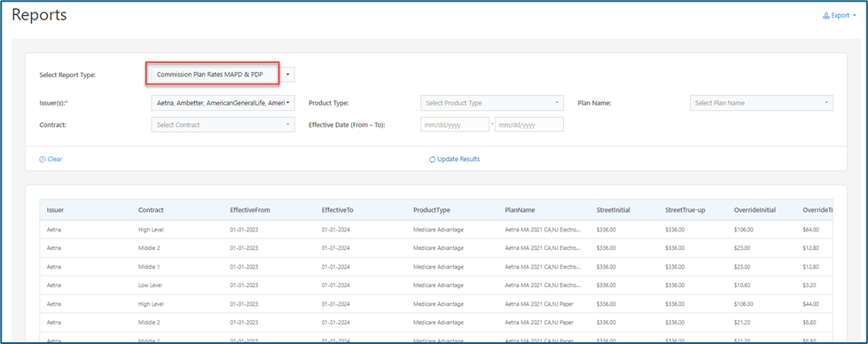This screenshot has width=868, height=344.
Task: Click the $44.00 override true-up value
Action: tap(810, 304)
